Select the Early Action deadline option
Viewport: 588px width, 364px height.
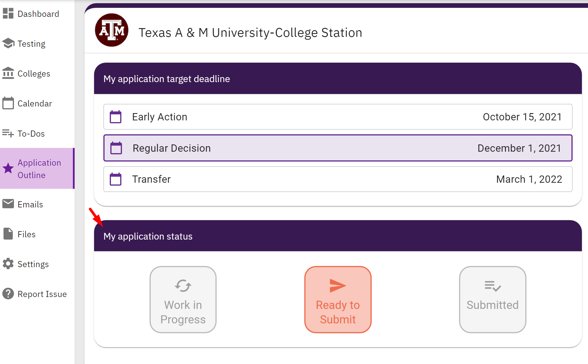[x=337, y=117]
